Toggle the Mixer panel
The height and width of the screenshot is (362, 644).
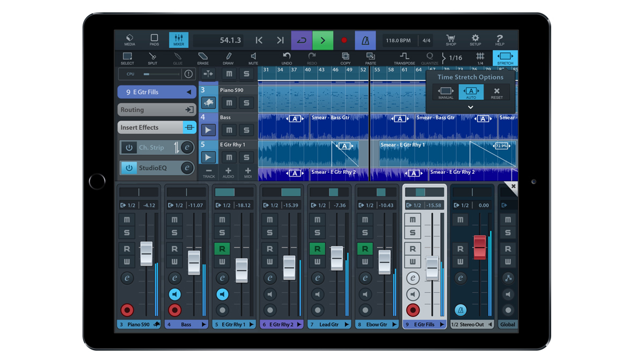179,39
